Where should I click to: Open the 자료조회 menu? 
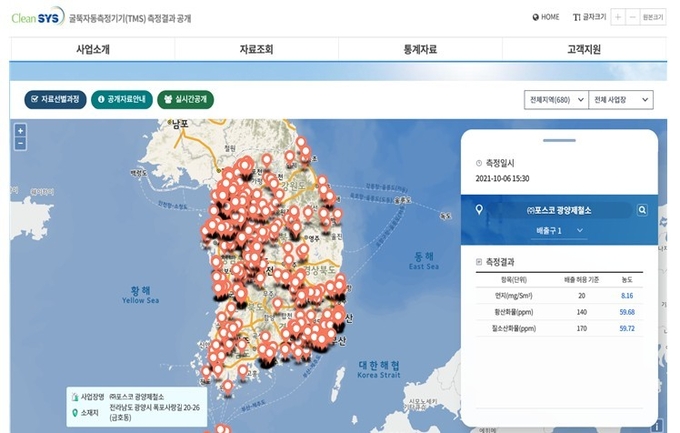coord(256,49)
